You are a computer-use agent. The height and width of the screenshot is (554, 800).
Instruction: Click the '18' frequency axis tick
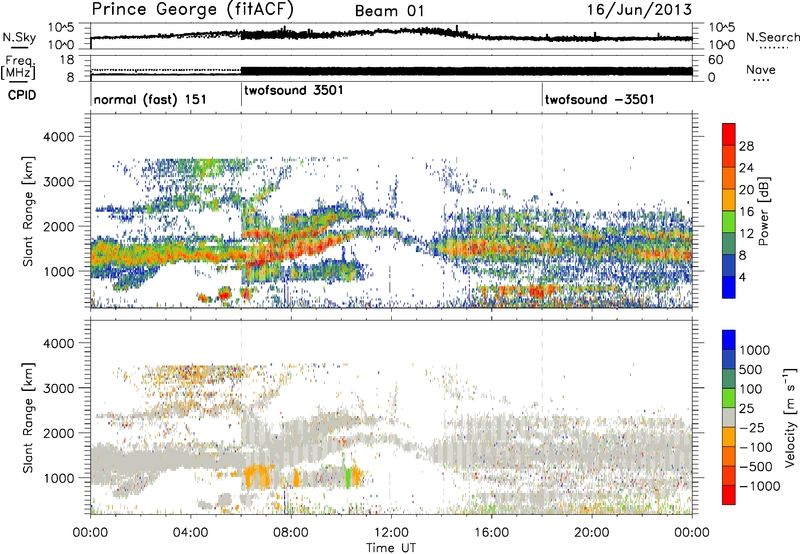pyautogui.click(x=67, y=60)
